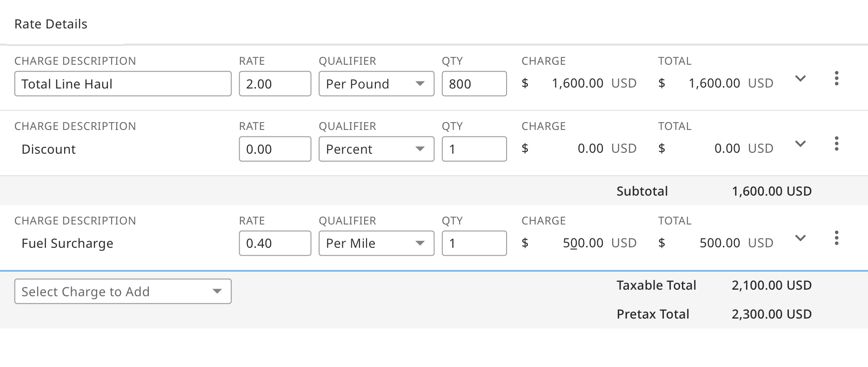Open the Per Mile qualifier dropdown

(x=376, y=243)
